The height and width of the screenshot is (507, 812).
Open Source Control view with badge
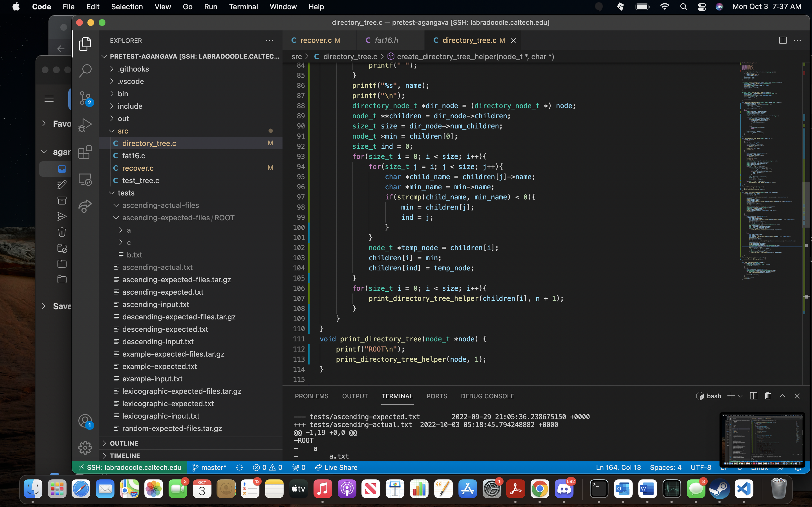[85, 98]
